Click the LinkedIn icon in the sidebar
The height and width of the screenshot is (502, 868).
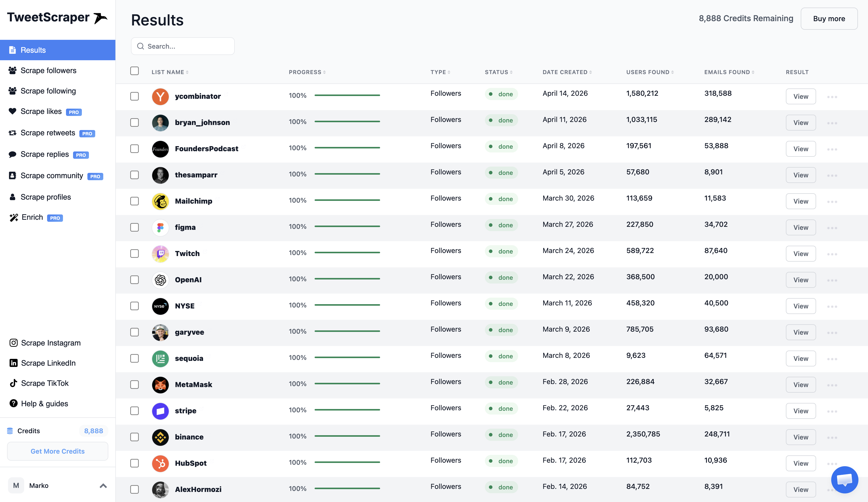pyautogui.click(x=13, y=363)
